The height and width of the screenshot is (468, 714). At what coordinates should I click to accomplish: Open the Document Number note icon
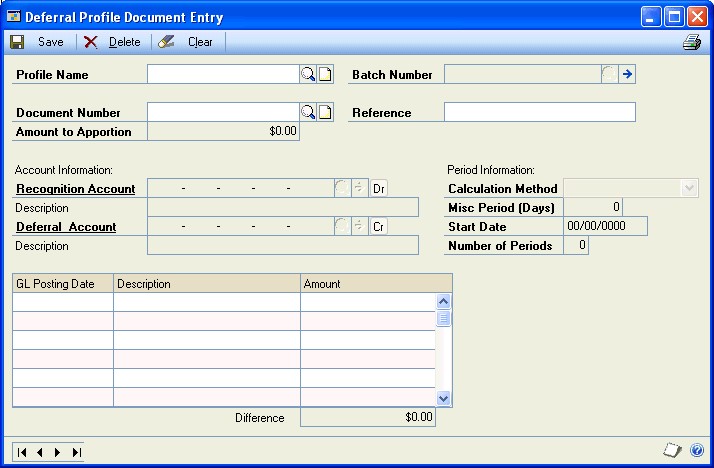coord(325,112)
